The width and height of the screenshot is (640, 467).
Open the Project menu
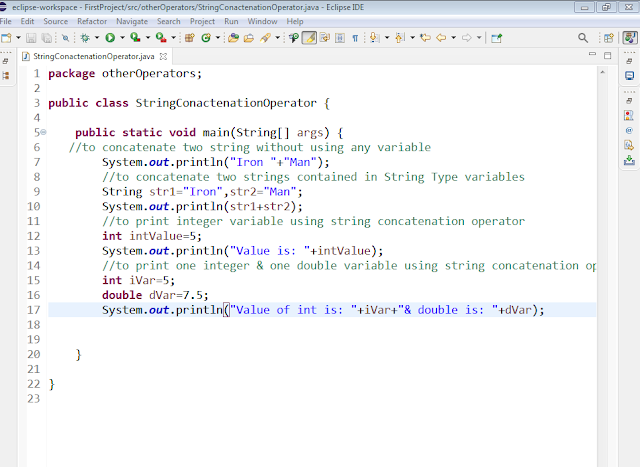pos(202,21)
